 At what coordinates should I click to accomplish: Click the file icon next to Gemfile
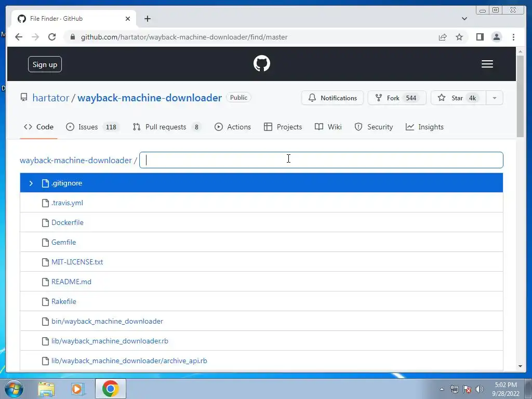pyautogui.click(x=45, y=242)
